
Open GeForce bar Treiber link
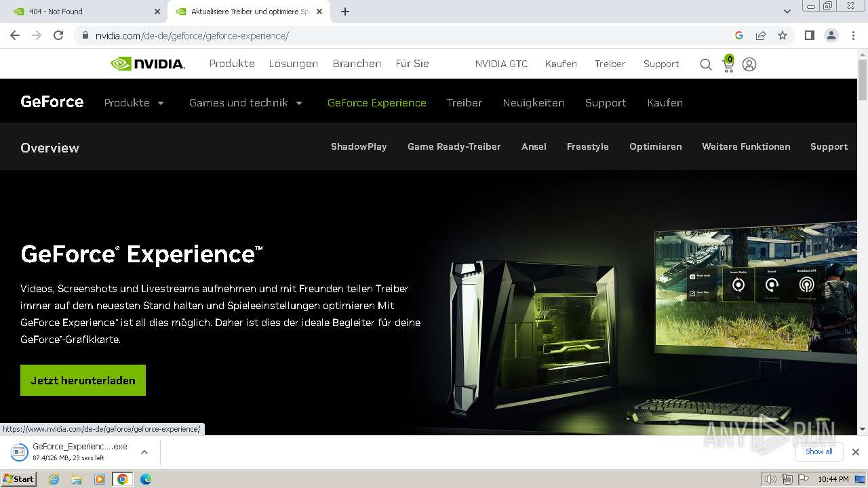465,103
